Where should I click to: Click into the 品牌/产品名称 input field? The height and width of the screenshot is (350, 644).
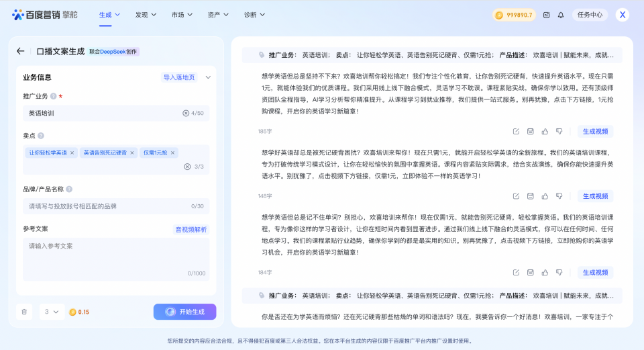point(107,206)
